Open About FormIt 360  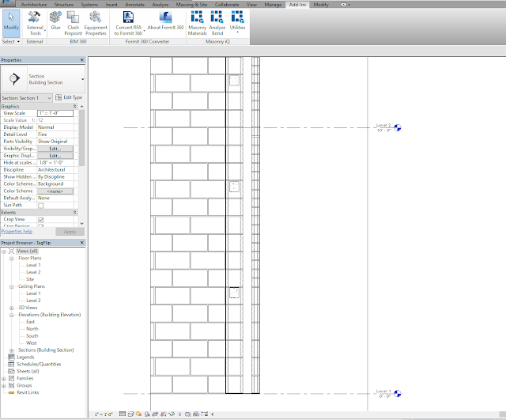(165, 21)
